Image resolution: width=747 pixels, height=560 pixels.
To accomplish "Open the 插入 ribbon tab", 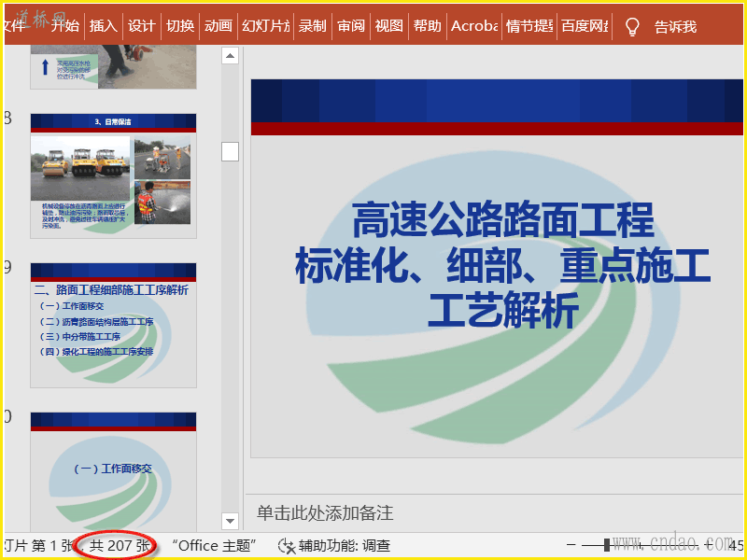I will (104, 26).
